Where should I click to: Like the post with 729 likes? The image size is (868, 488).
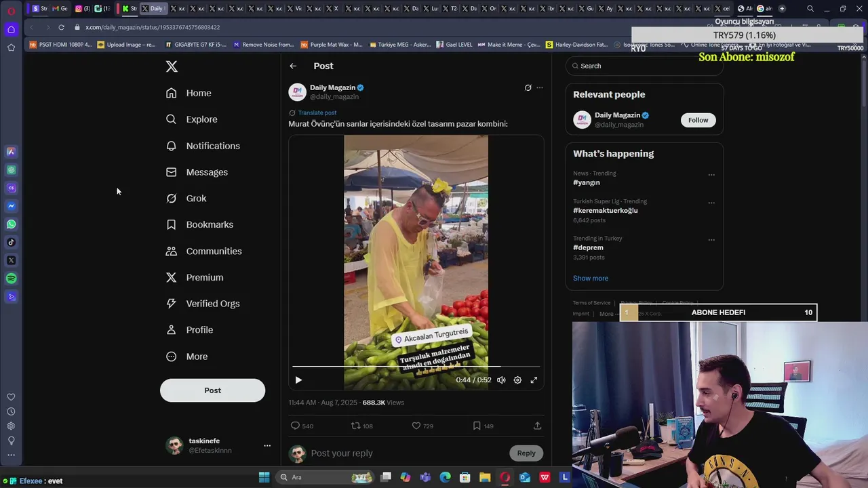click(x=422, y=426)
